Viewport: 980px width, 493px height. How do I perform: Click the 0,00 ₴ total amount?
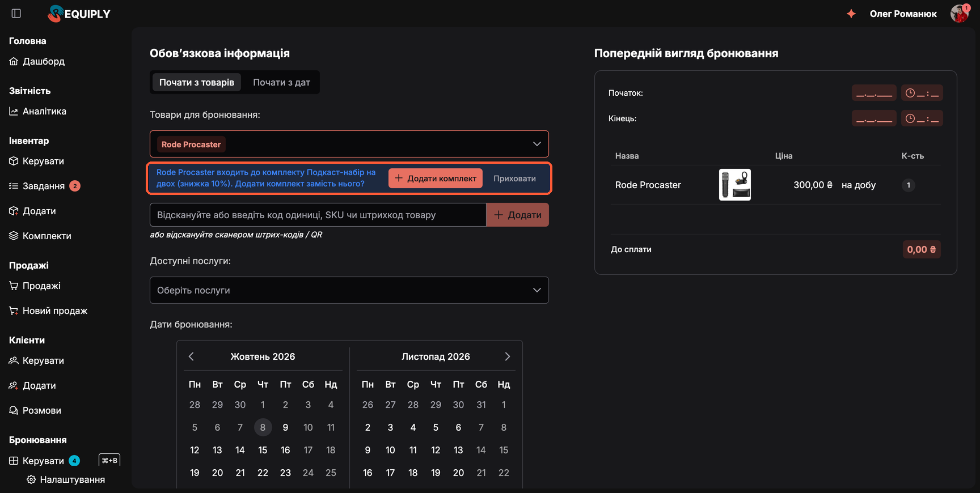[x=922, y=249]
